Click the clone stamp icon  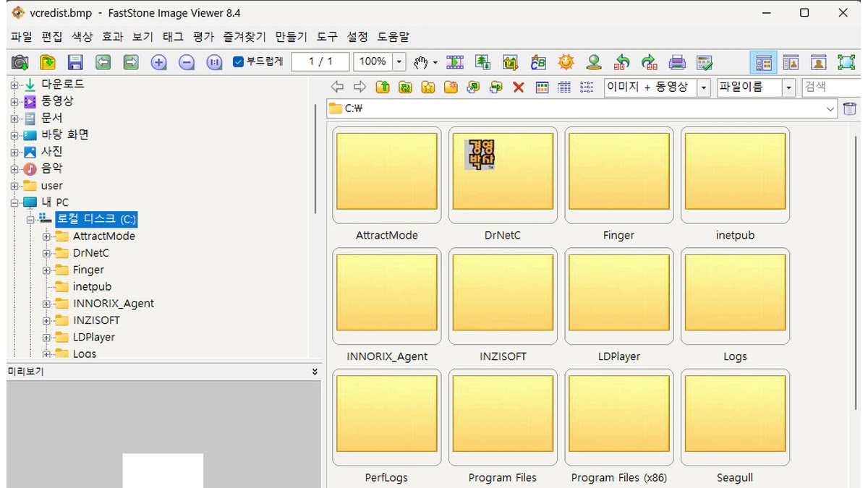(x=594, y=62)
